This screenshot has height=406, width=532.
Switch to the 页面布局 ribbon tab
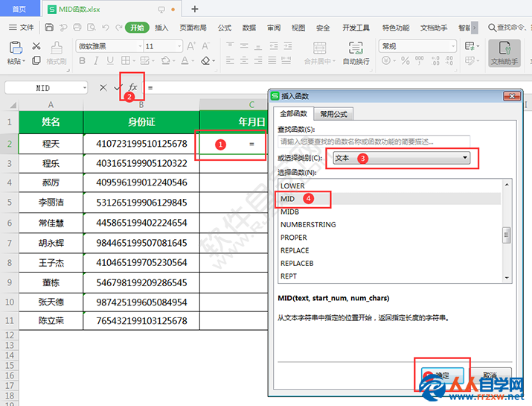pos(193,28)
